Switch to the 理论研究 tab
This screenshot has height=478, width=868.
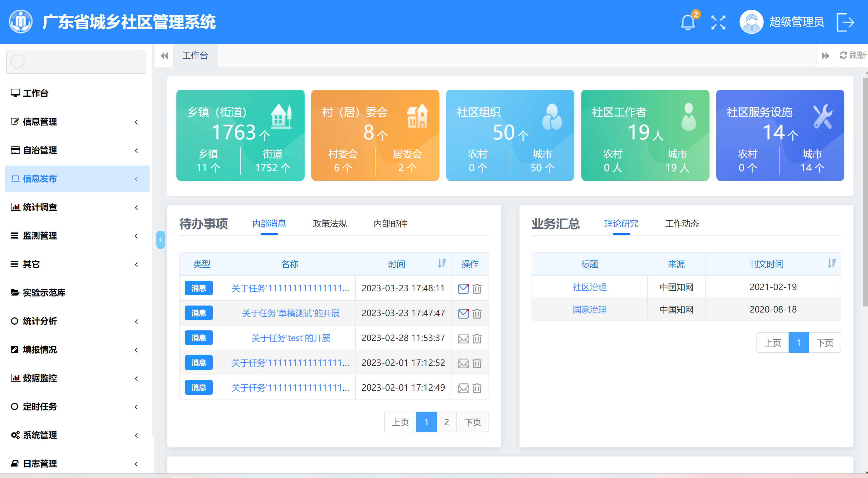click(x=621, y=223)
